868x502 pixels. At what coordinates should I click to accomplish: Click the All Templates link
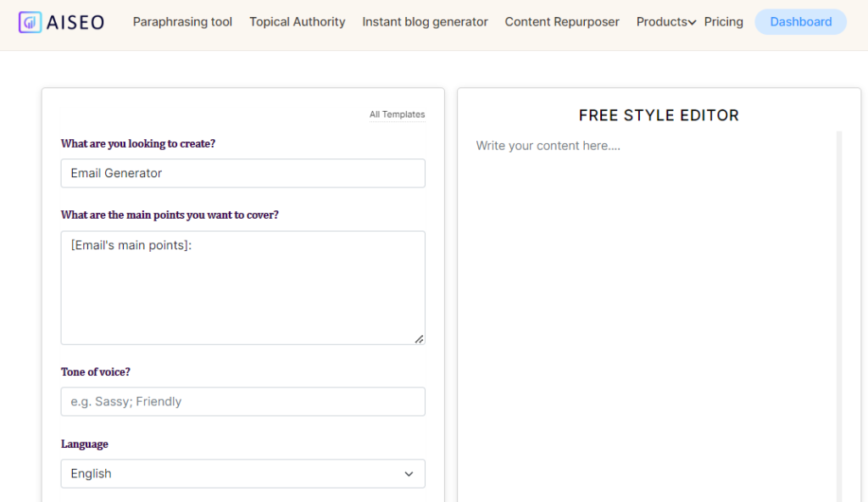397,114
